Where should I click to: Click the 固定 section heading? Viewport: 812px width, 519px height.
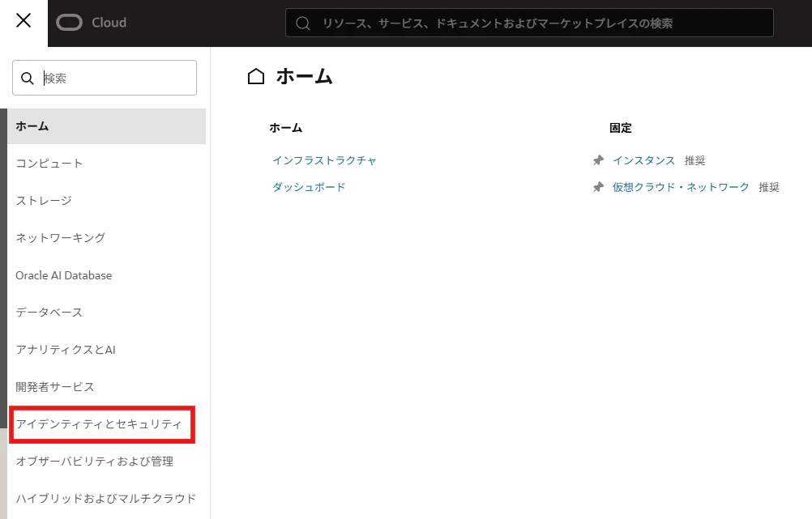[x=621, y=128]
